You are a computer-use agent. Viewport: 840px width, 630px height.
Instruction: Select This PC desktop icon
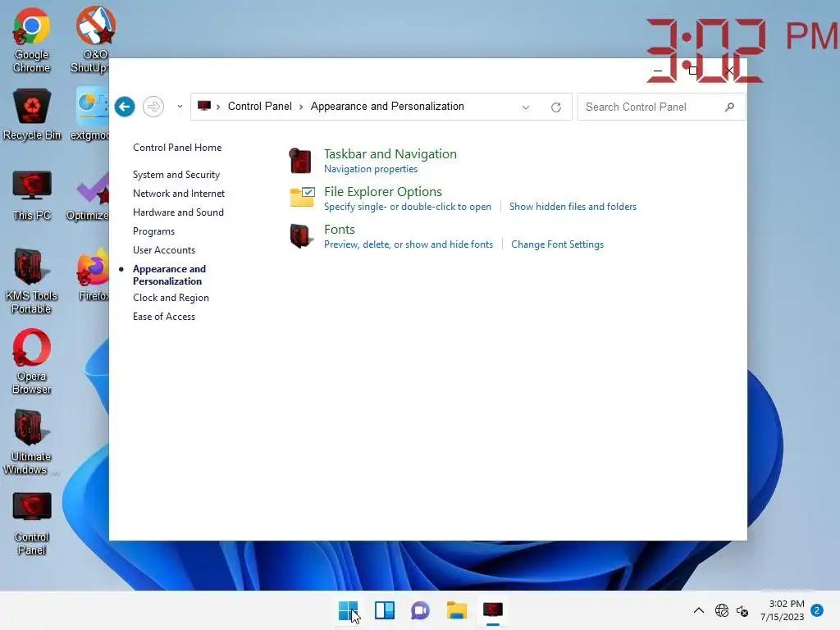pos(32,195)
